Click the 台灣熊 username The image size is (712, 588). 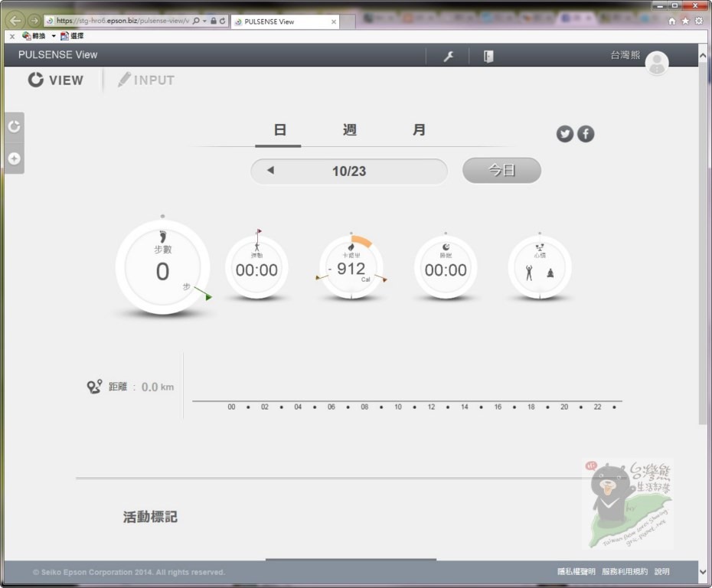click(x=625, y=55)
